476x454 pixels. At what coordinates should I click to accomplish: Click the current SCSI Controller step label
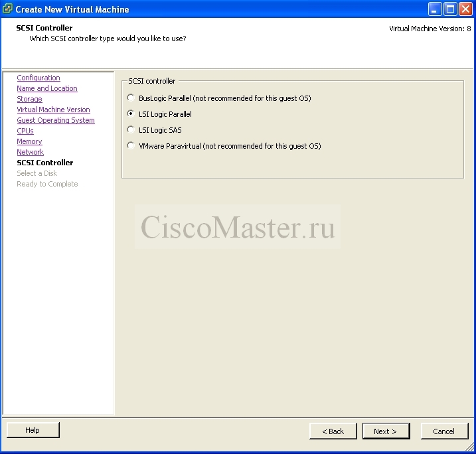tap(45, 163)
